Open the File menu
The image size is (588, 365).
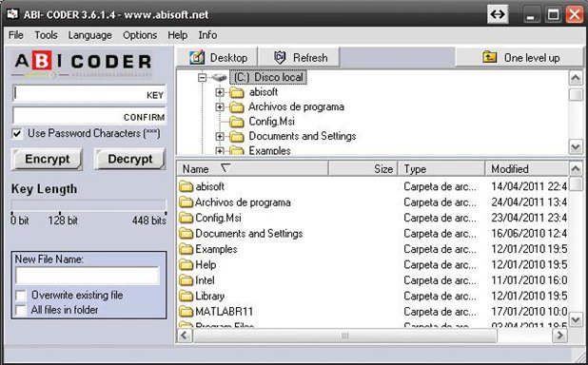[x=16, y=35]
